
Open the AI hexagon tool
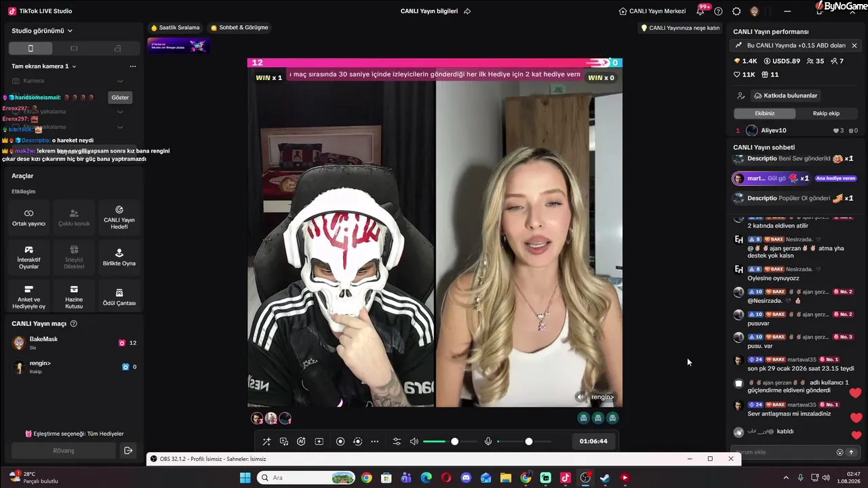(301, 441)
